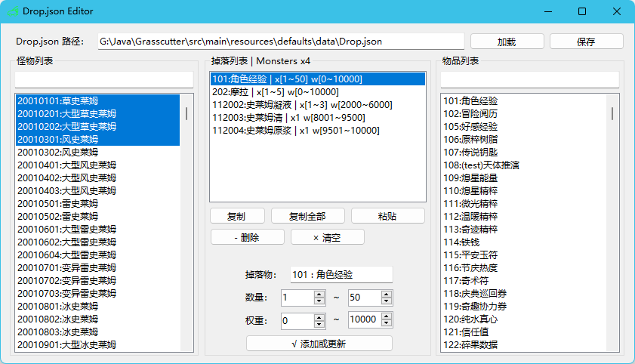
Task: Focus the Drop.json path input field
Action: pos(280,42)
